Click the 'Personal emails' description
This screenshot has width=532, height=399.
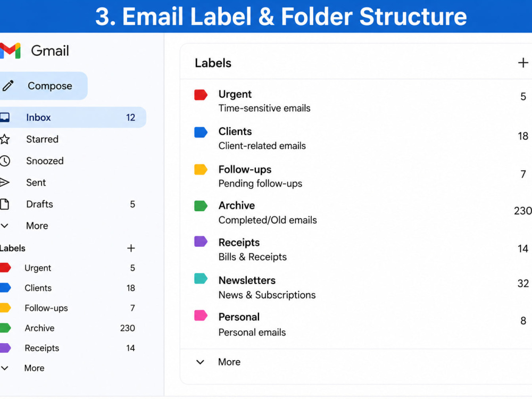tap(252, 332)
